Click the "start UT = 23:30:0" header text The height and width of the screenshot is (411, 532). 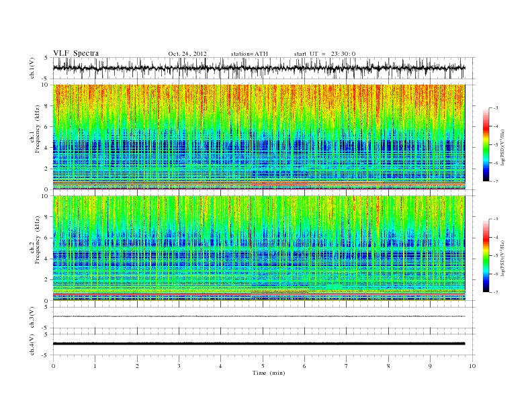tap(324, 54)
